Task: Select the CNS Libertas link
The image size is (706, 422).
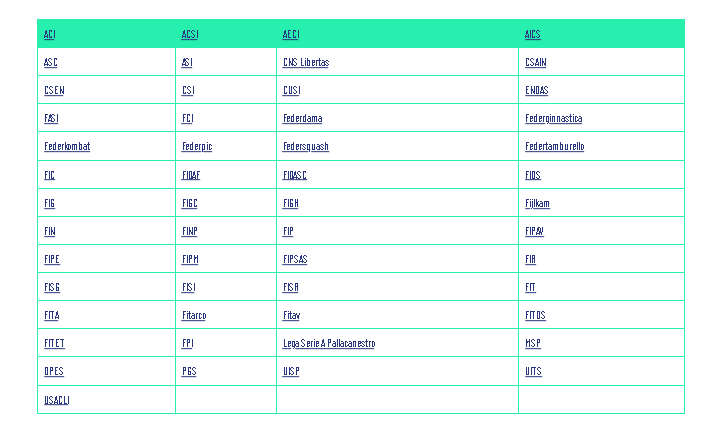Action: (306, 62)
